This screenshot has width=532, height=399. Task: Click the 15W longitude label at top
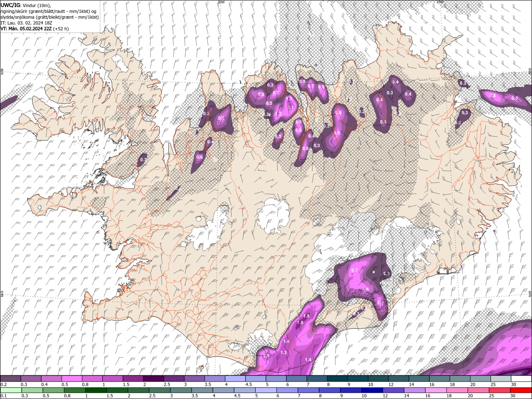[440, 2]
